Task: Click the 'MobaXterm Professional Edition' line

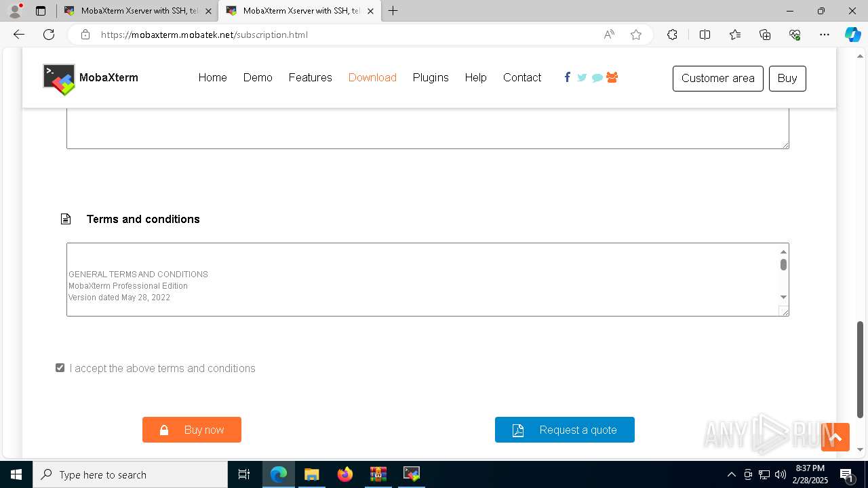Action: point(128,286)
